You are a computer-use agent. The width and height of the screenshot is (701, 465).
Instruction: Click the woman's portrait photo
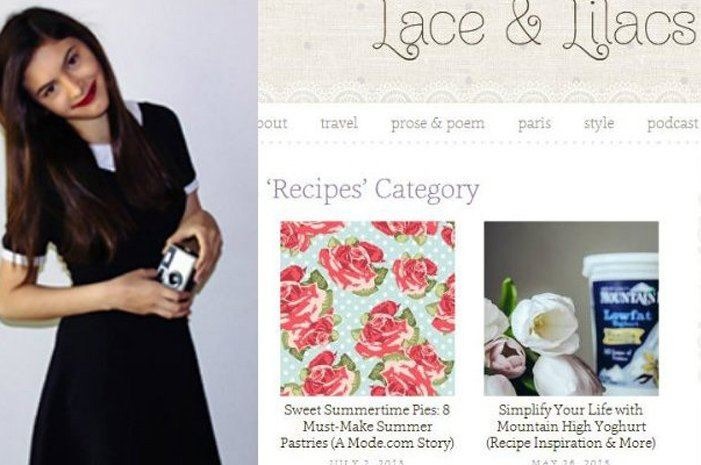point(129,232)
